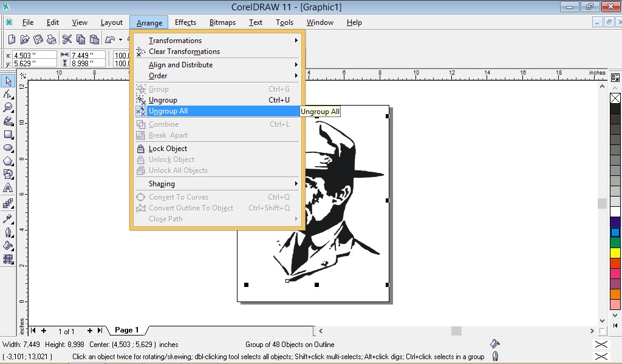Choose Lock Object menu entry

point(217,149)
